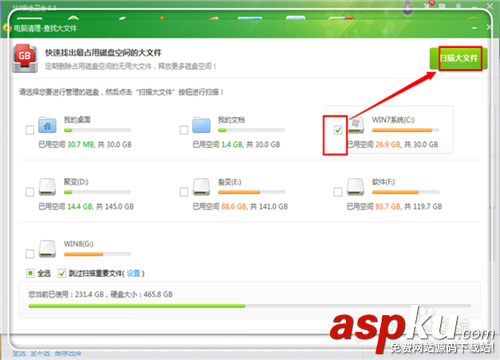Viewport: 500px width, 360px height.
Task: Click the green Scan Large Files button
Action: pos(459,58)
